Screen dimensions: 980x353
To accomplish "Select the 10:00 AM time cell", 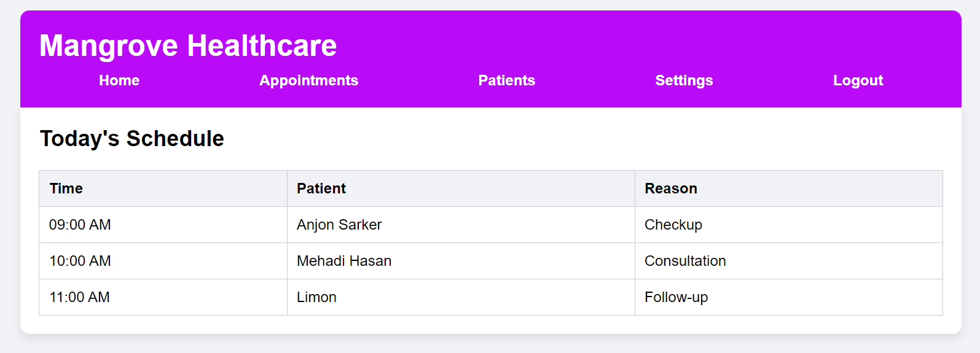I will tap(80, 261).
